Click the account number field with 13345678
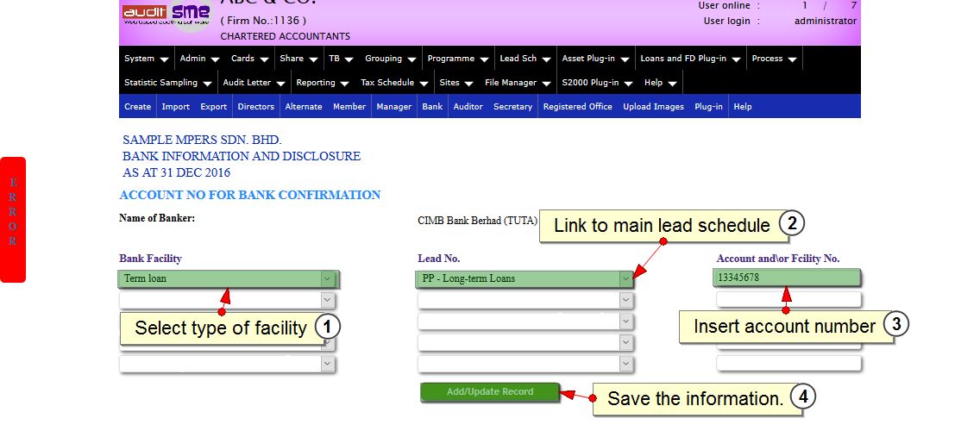The width and height of the screenshot is (980, 431). click(x=788, y=278)
